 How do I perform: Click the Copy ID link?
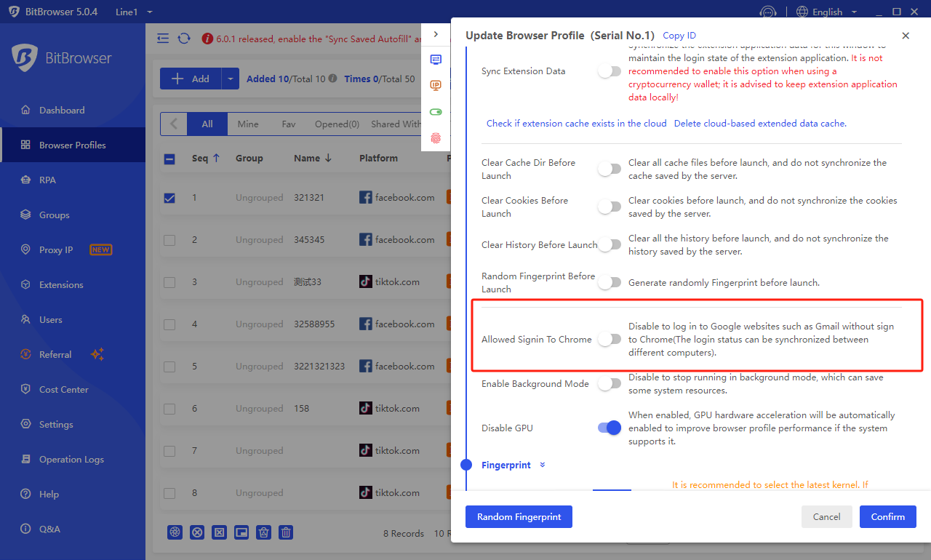pos(679,36)
